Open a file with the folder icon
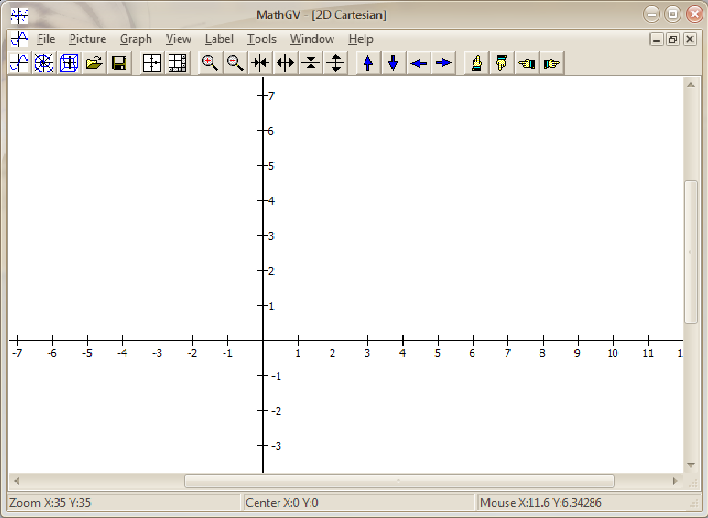 click(x=94, y=63)
